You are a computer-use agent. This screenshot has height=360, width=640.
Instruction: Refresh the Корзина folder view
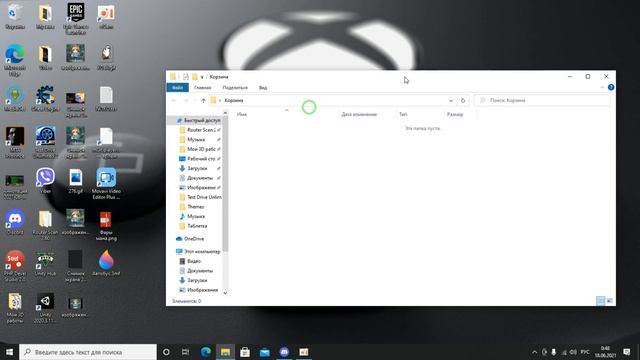(463, 100)
